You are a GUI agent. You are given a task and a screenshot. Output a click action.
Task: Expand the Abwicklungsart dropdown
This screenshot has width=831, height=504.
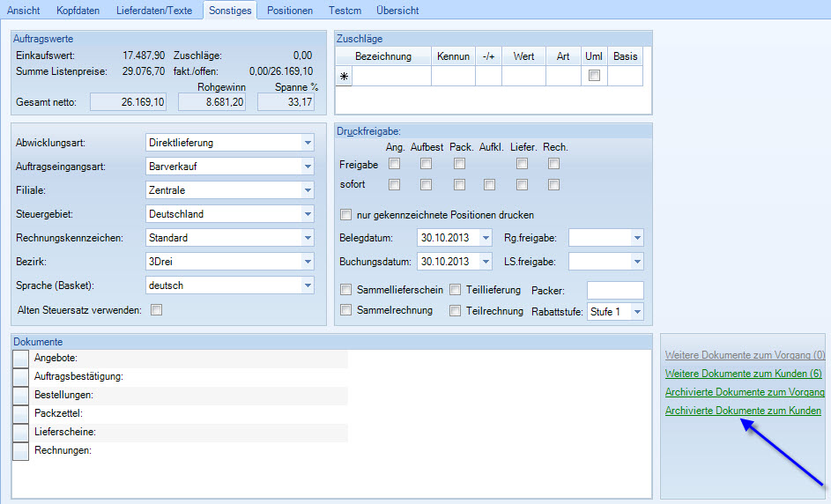307,143
